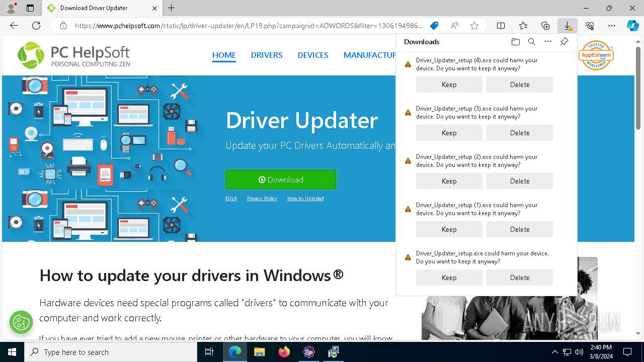Click the address bar URL
Screen dimensions: 644x362
pyautogui.click(x=249, y=26)
